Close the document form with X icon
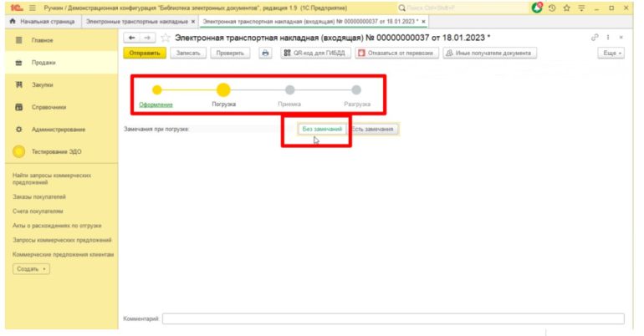This screenshot has height=336, width=644. pyautogui.click(x=621, y=38)
